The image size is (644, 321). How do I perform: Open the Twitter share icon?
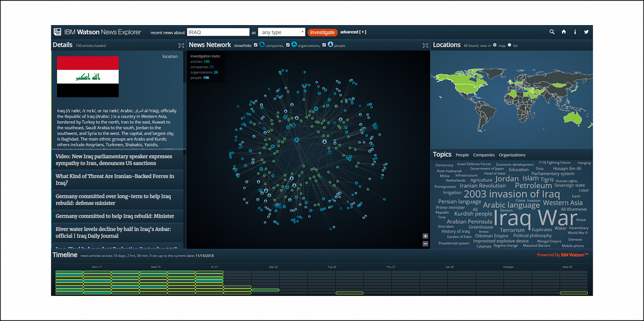[586, 32]
